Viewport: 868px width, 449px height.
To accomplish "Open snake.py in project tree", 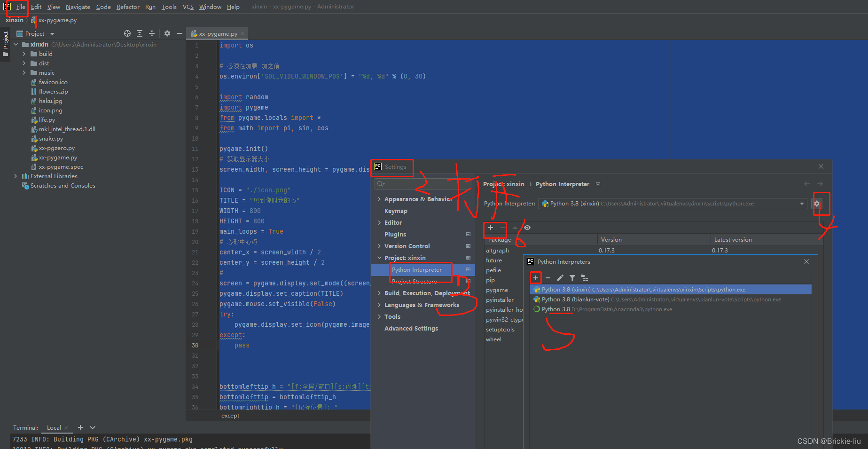I will [51, 139].
